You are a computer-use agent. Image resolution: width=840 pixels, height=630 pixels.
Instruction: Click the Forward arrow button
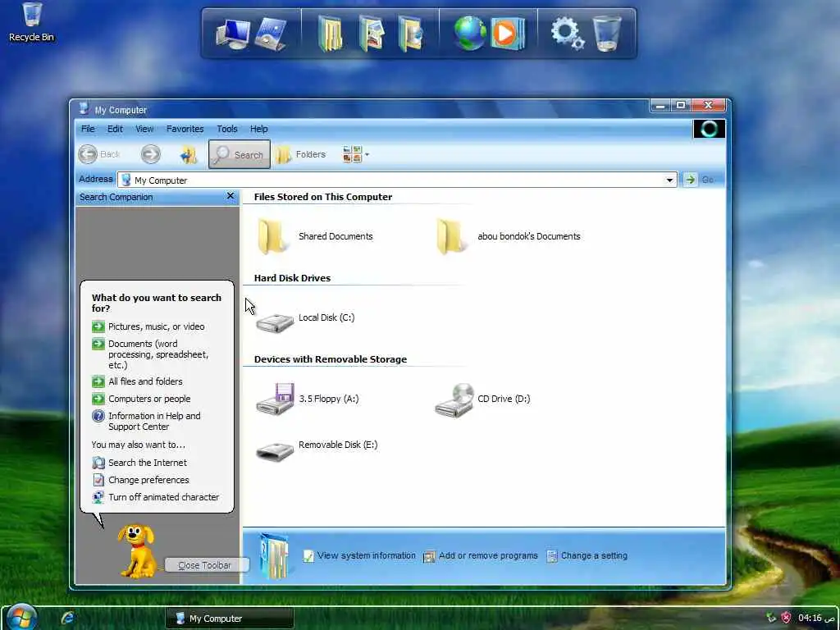pyautogui.click(x=151, y=154)
